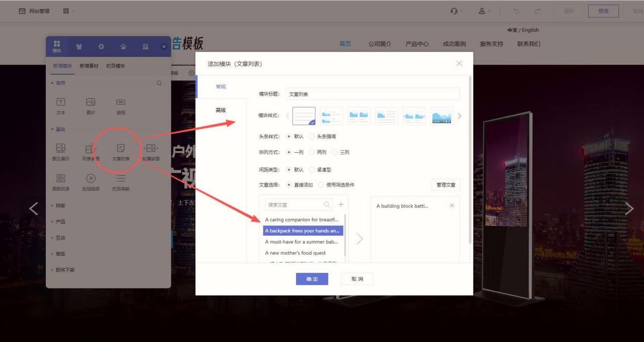The image size is (644, 342).
Task: Click the search magnifier in module panel
Action: click(159, 83)
